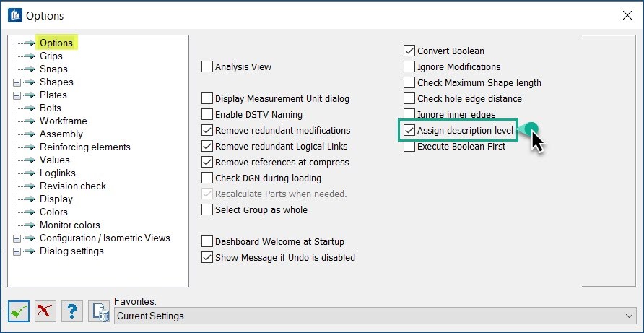Expand the Dialog settings node

(x=17, y=251)
